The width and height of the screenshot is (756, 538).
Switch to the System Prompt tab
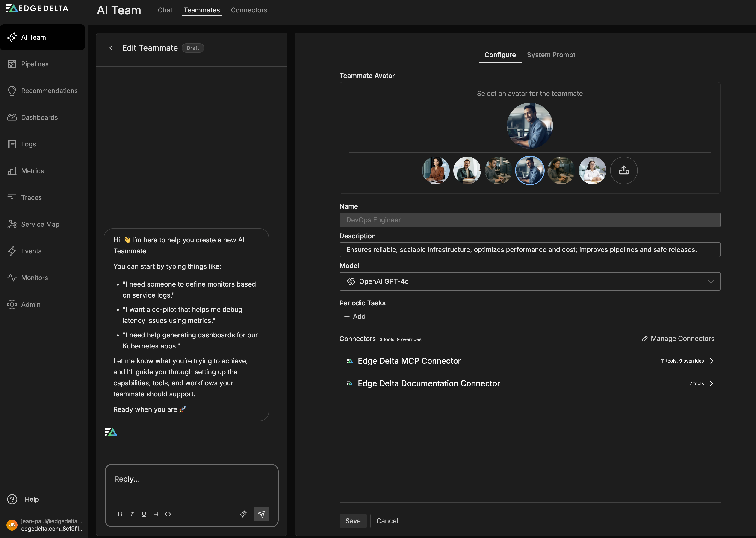(551, 55)
